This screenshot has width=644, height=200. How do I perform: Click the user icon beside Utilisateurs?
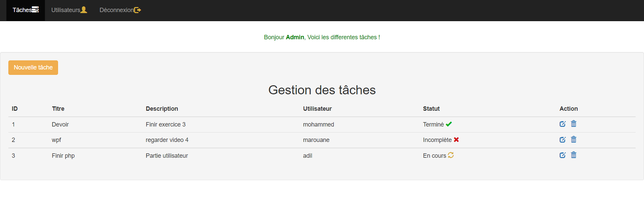coord(84,10)
